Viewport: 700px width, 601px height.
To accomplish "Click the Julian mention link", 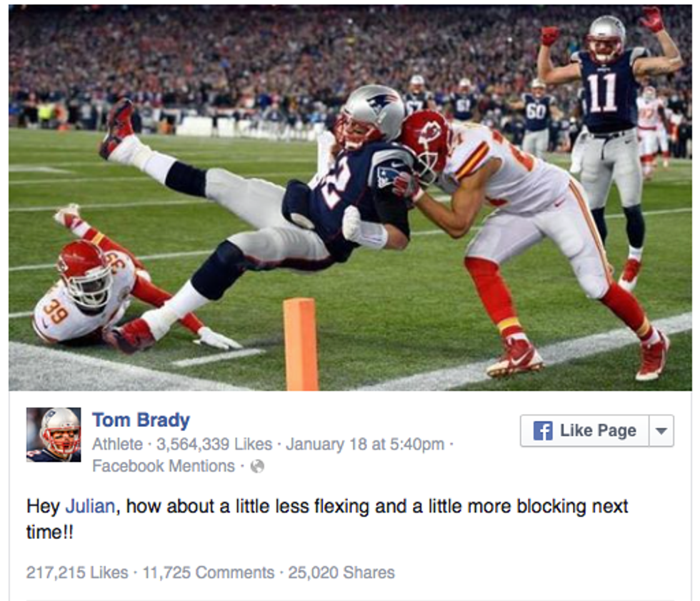I will pyautogui.click(x=90, y=506).
